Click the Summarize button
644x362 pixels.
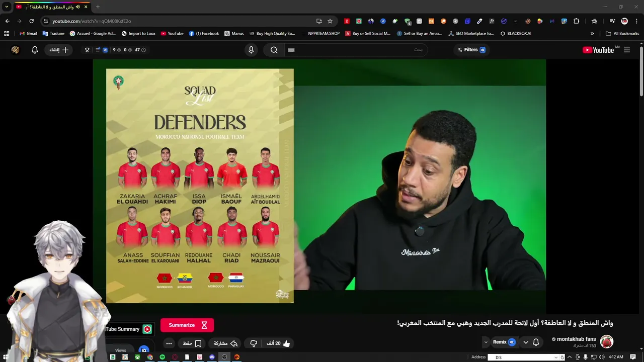tap(187, 325)
